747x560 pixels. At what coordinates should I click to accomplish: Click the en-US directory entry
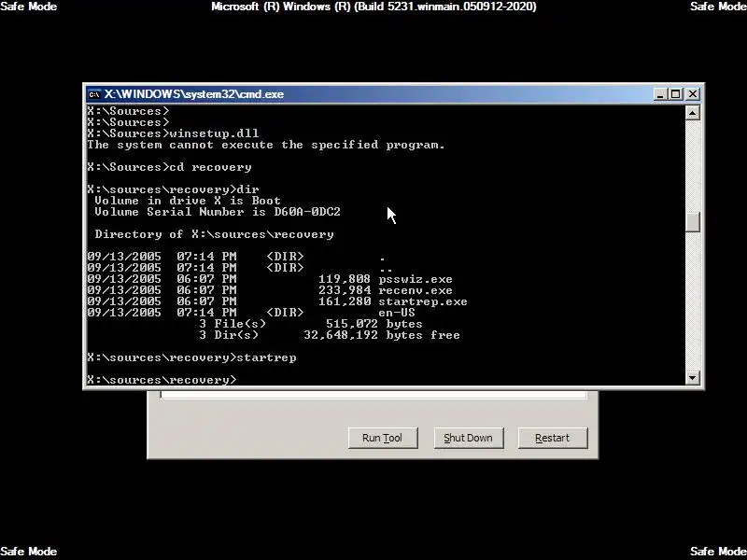[x=396, y=313]
